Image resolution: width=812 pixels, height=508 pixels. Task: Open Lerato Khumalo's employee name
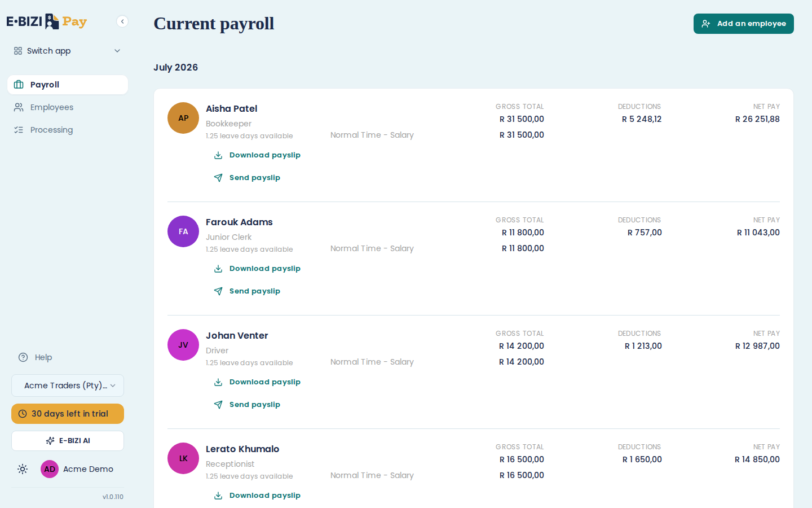tap(242, 449)
